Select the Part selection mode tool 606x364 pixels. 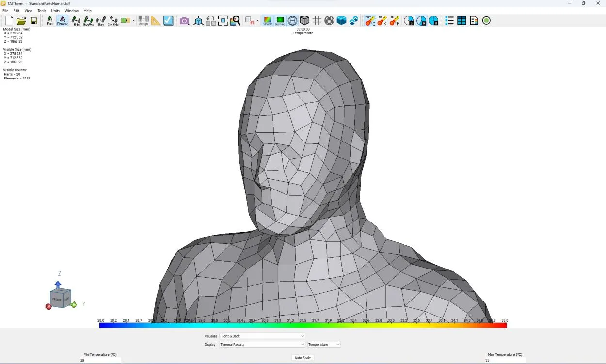(50, 20)
